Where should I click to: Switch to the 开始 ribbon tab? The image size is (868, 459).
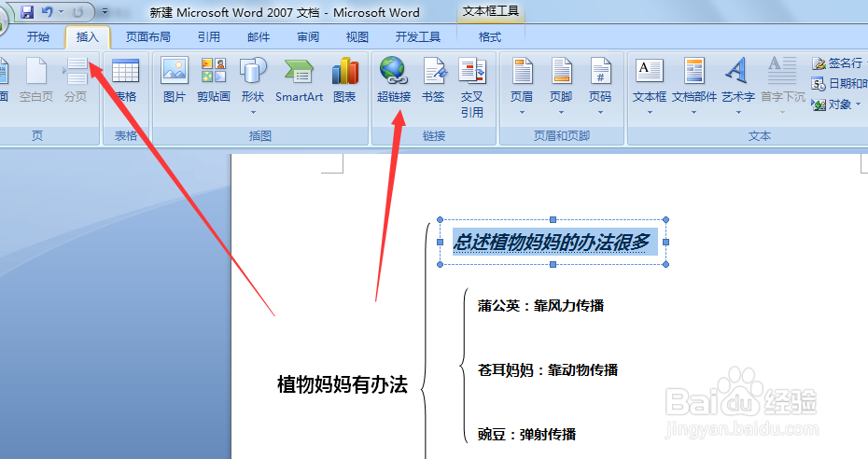[38, 37]
